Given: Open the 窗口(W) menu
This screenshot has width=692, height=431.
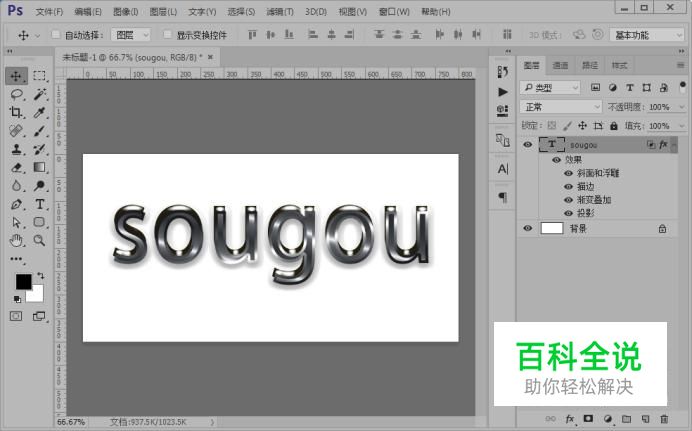Looking at the screenshot, I should [394, 12].
